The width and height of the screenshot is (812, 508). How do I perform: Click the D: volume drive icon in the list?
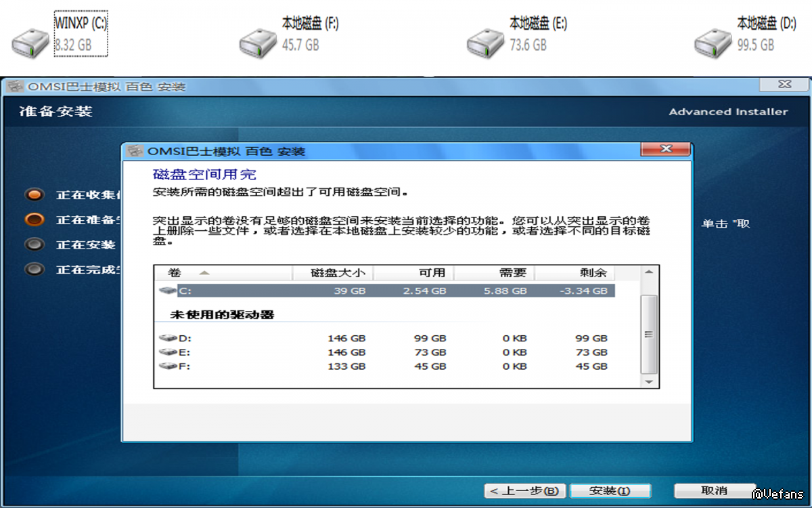point(166,337)
